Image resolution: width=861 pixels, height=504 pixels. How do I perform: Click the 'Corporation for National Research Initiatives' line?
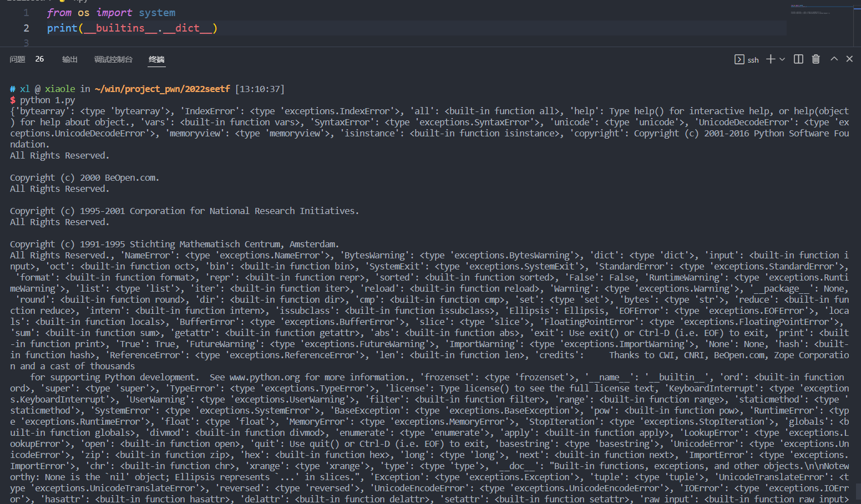(x=185, y=211)
